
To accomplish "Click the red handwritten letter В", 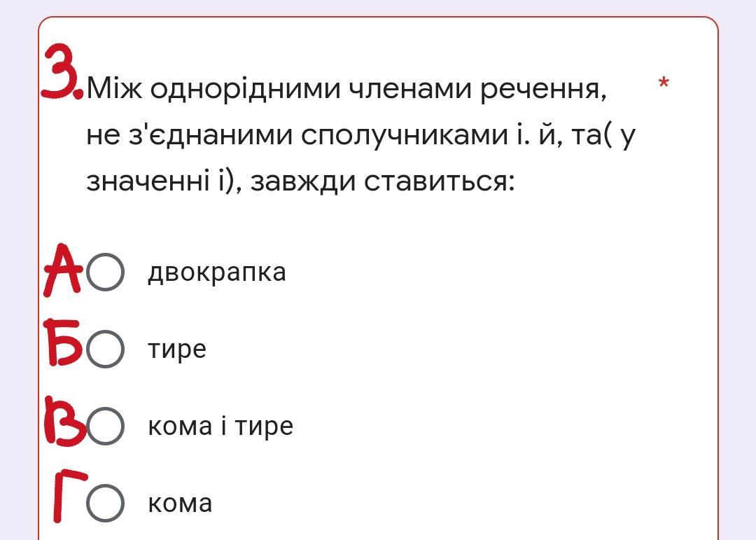I will pos(65,420).
